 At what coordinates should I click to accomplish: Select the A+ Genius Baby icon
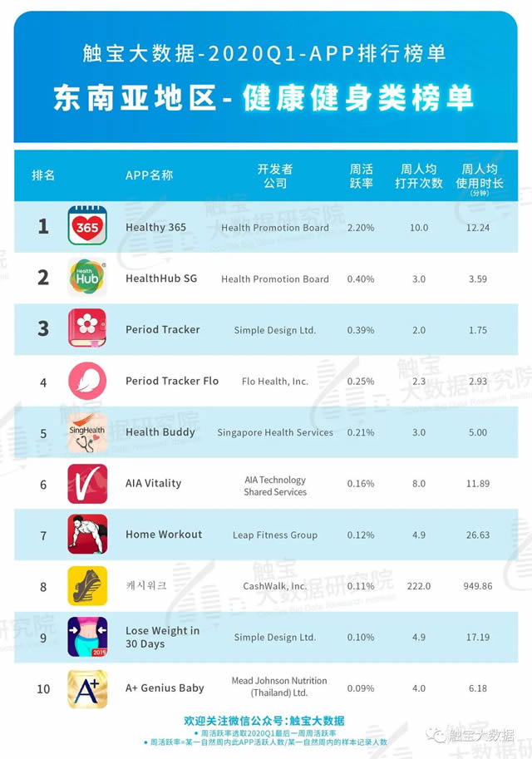click(x=87, y=688)
